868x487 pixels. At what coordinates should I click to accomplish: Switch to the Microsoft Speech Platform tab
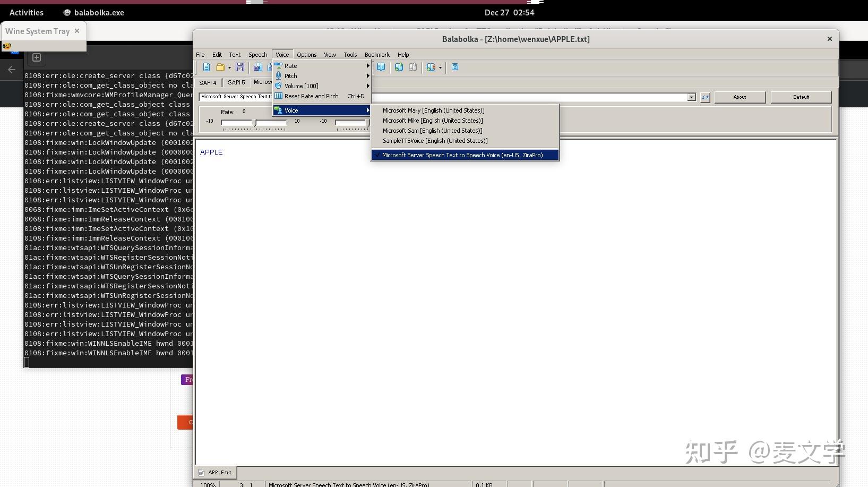262,82
